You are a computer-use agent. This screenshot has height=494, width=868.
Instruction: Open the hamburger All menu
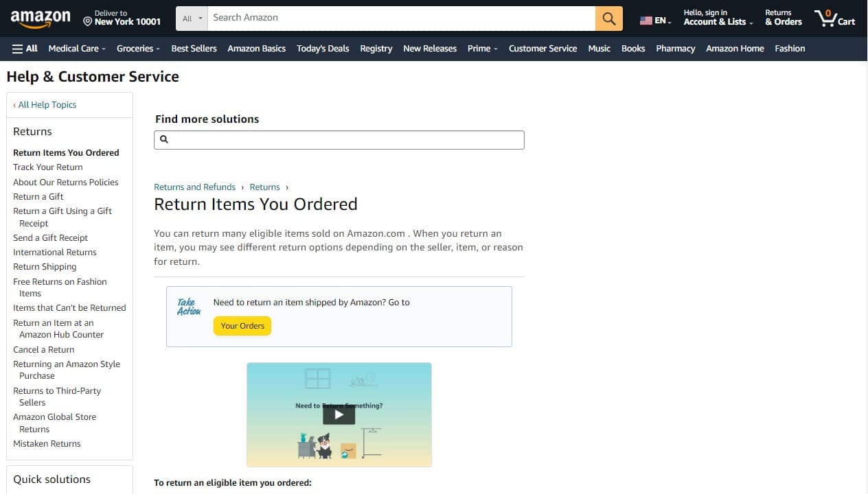point(24,48)
